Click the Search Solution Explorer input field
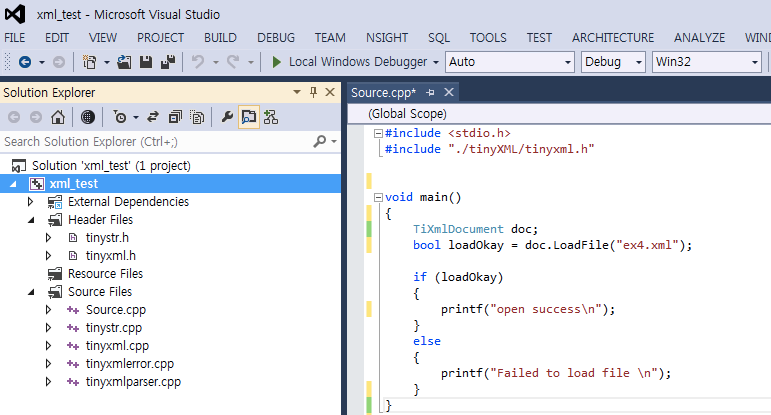The height and width of the screenshot is (415, 771). [155, 142]
